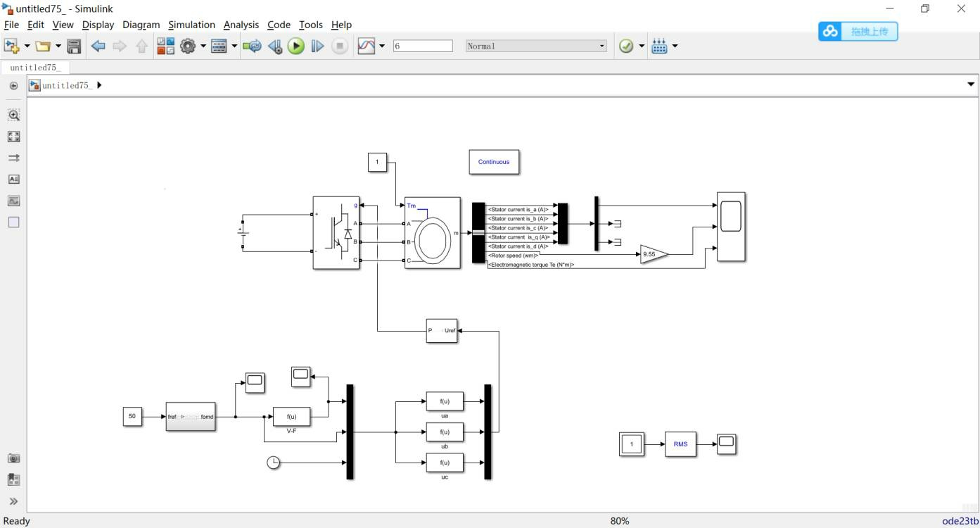
Task: Click the simulation stop time field
Action: tap(423, 46)
